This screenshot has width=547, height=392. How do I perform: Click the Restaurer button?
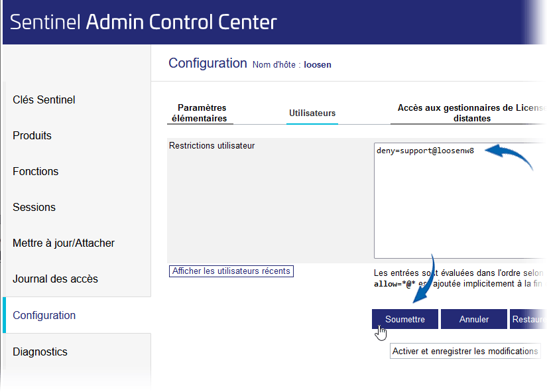528,319
